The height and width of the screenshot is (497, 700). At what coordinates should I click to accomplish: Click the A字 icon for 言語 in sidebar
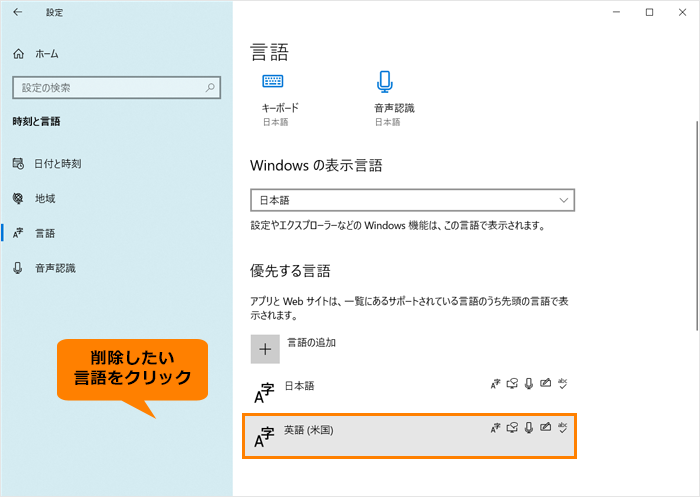18,233
